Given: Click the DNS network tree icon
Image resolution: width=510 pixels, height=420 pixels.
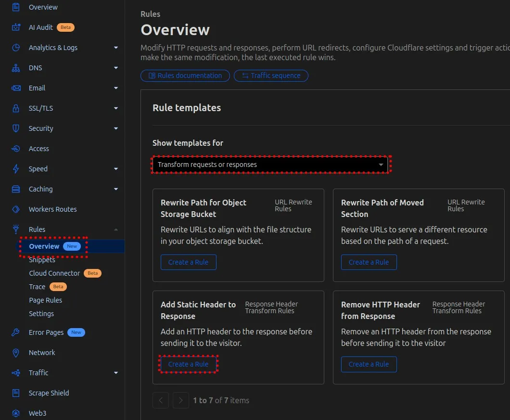Looking at the screenshot, I should tap(15, 68).
